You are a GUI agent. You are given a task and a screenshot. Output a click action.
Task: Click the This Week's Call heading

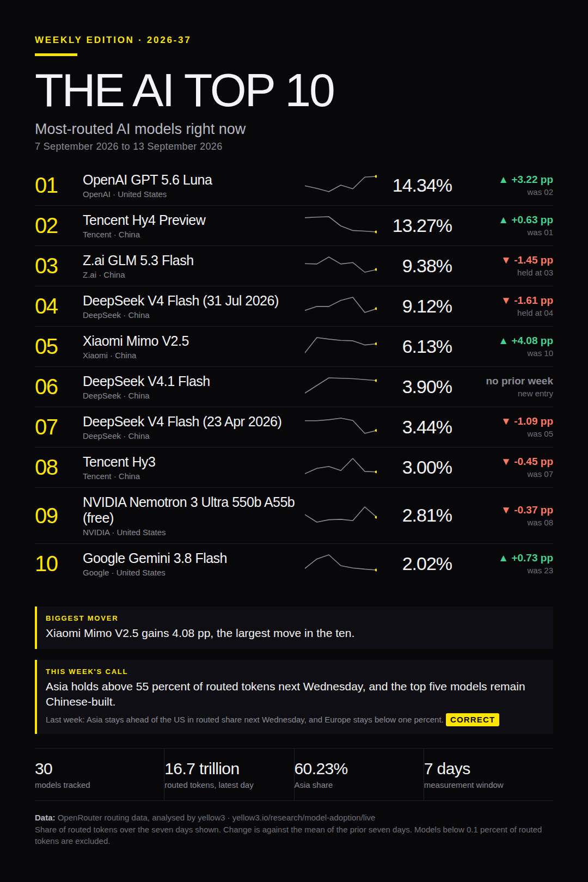point(87,672)
